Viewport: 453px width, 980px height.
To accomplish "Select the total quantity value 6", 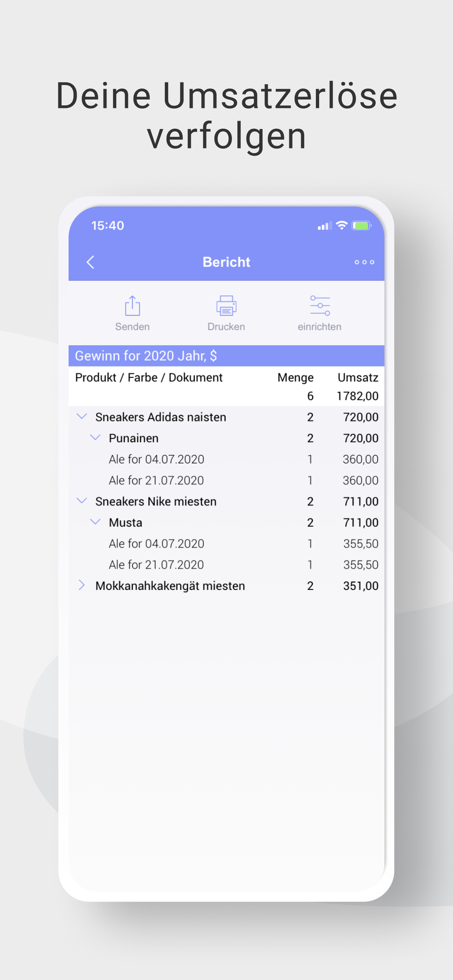I will pos(310,396).
